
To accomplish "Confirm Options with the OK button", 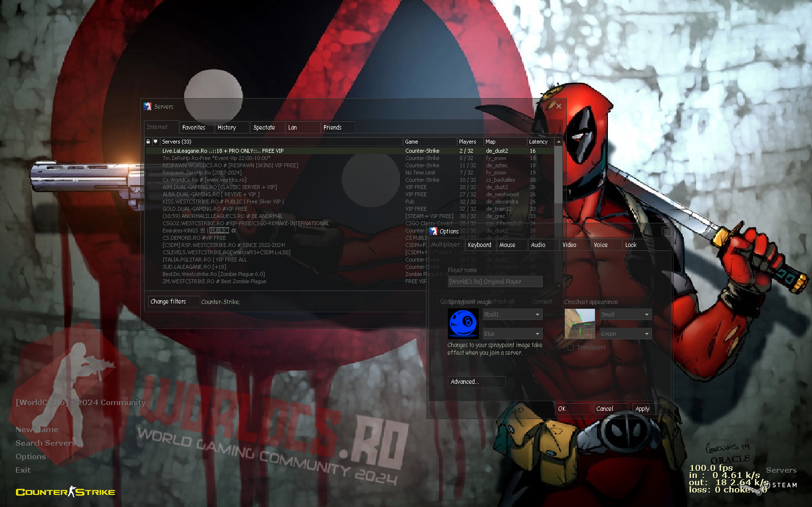I will point(572,409).
